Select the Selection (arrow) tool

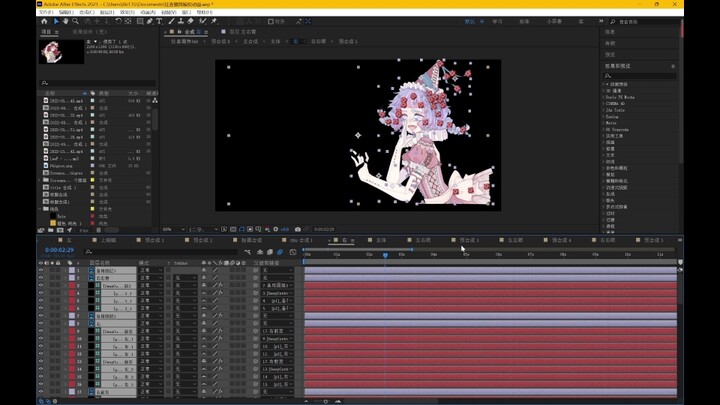coord(56,21)
